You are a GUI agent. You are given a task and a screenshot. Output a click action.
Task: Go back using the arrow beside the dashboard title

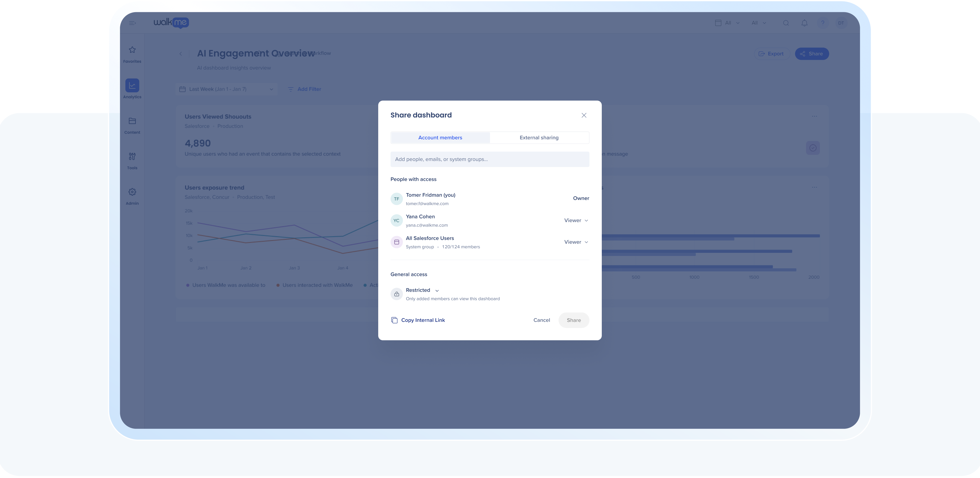(181, 54)
